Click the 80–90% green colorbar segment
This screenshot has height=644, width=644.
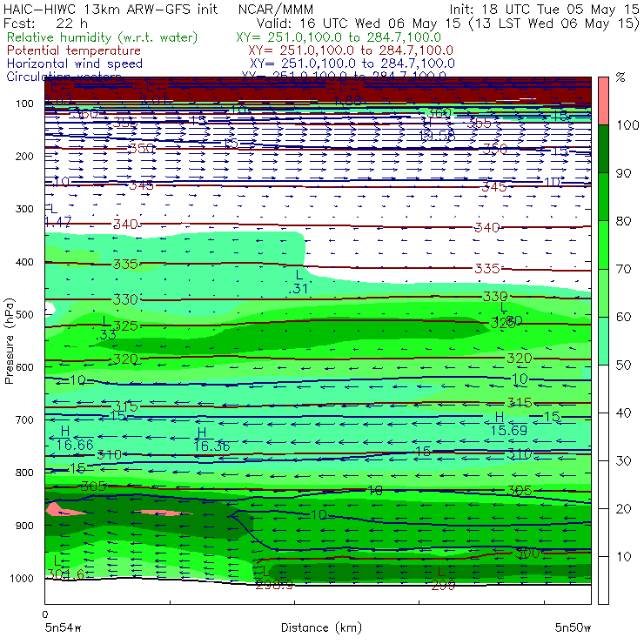[x=603, y=197]
